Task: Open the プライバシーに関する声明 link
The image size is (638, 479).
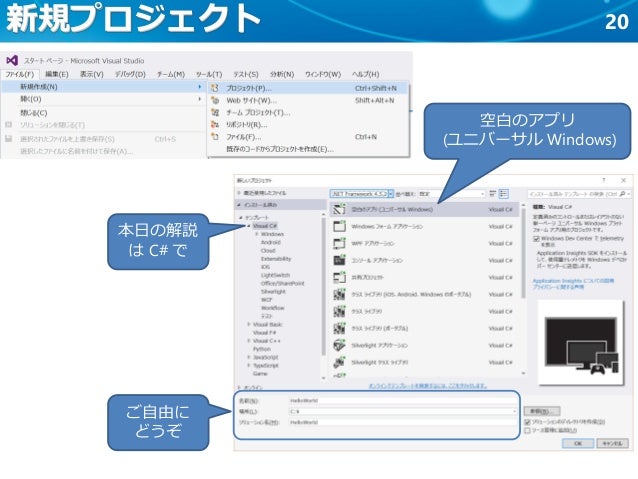Action: (558, 287)
